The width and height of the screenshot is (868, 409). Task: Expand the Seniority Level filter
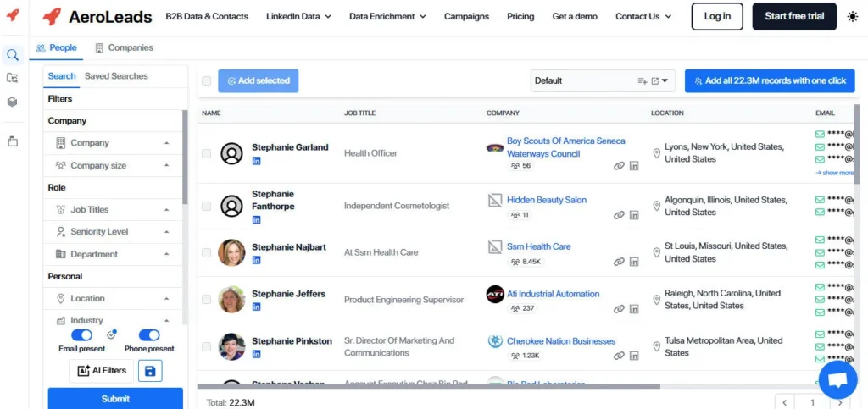[113, 231]
